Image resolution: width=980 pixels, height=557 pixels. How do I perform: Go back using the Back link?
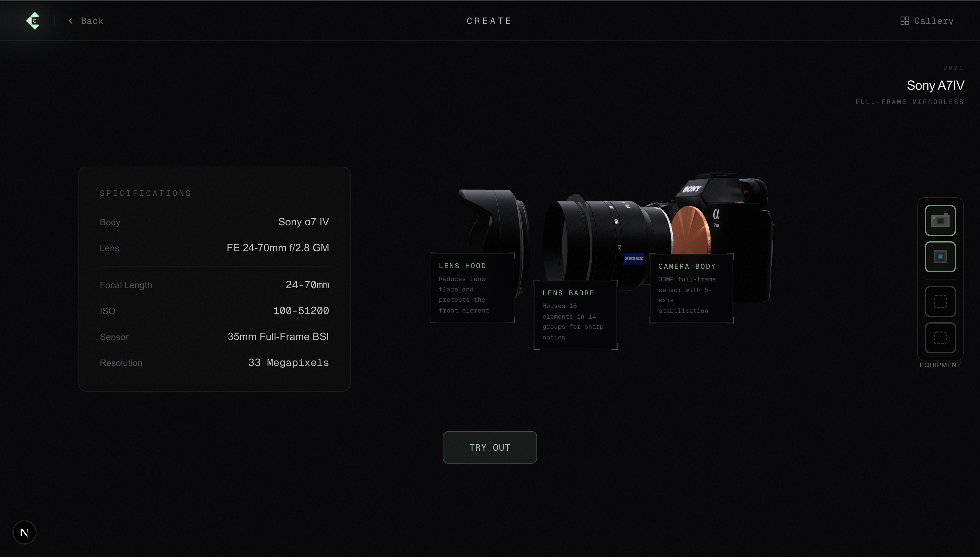[92, 21]
